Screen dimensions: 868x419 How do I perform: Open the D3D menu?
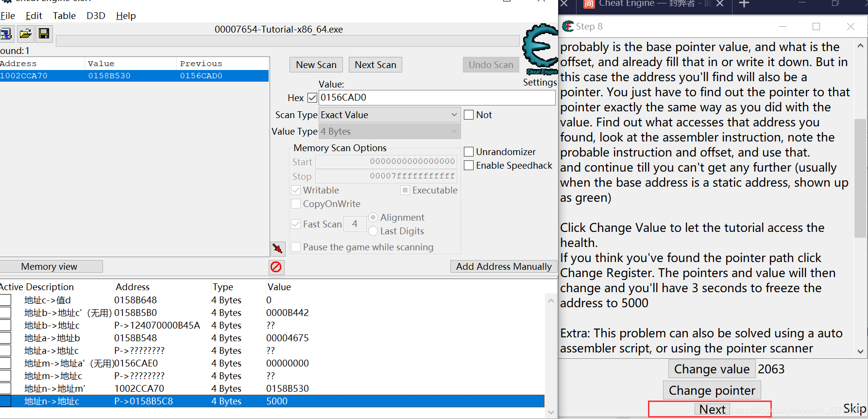[x=96, y=16]
